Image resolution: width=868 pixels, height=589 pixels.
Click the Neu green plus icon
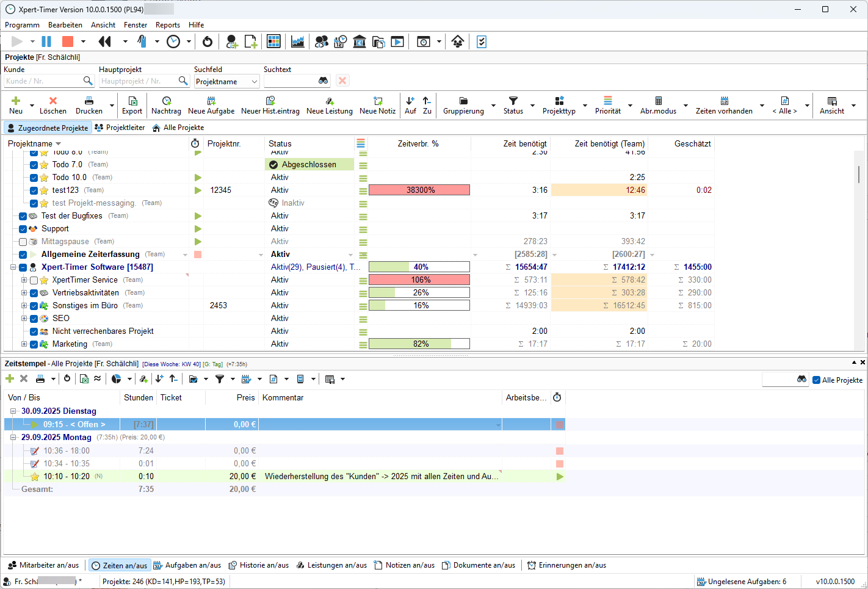pos(16,101)
